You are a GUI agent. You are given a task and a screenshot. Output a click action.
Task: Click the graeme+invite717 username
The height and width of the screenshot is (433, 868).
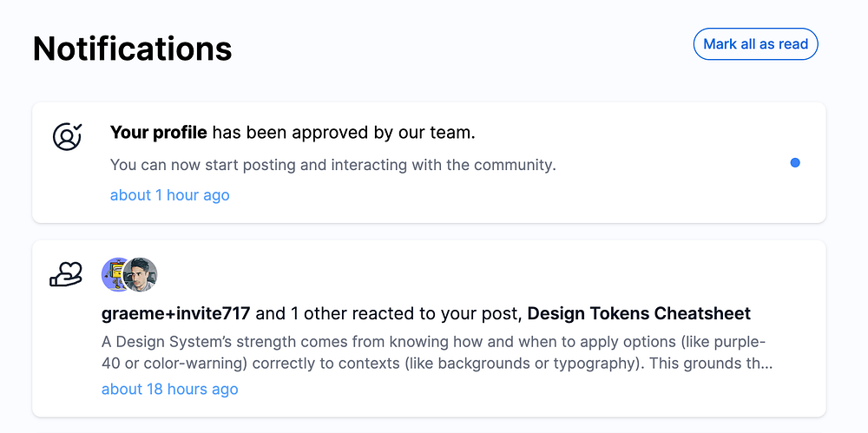(x=176, y=313)
